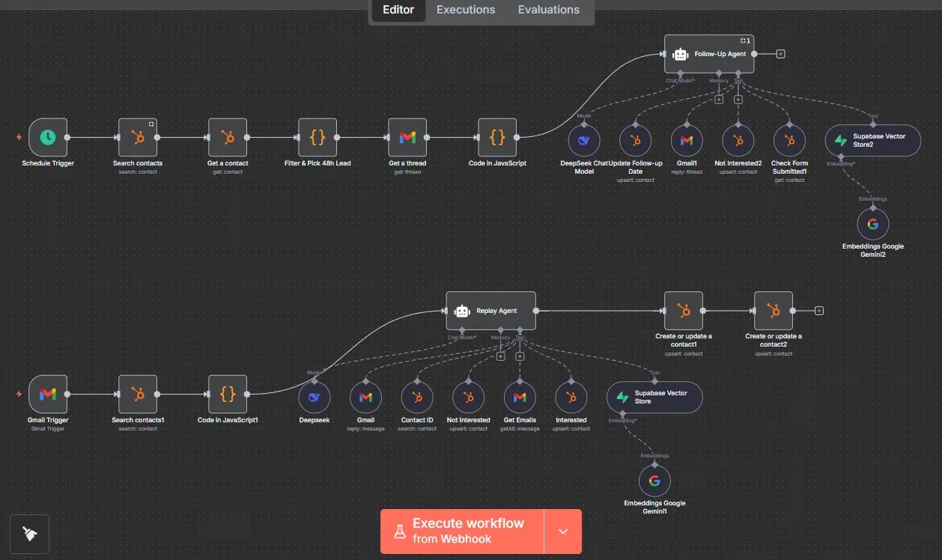Image resolution: width=942 pixels, height=560 pixels.
Task: Open the Not Interested HubSpot tool node
Action: tap(469, 397)
